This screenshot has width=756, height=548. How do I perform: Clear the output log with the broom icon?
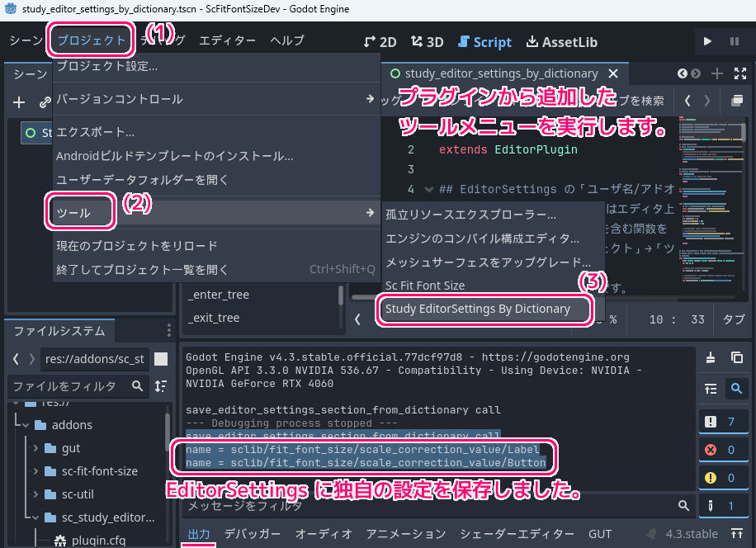[711, 357]
